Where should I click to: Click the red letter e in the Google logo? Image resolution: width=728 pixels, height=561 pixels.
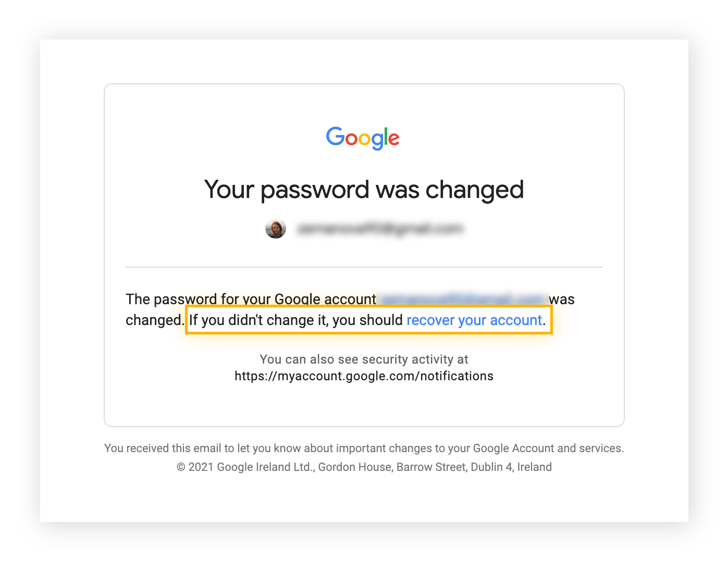coord(394,139)
